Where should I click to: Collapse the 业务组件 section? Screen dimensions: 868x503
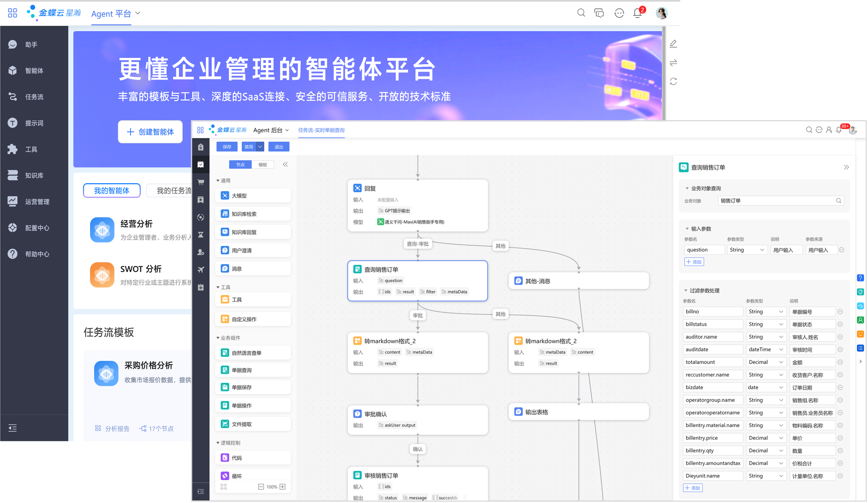218,338
